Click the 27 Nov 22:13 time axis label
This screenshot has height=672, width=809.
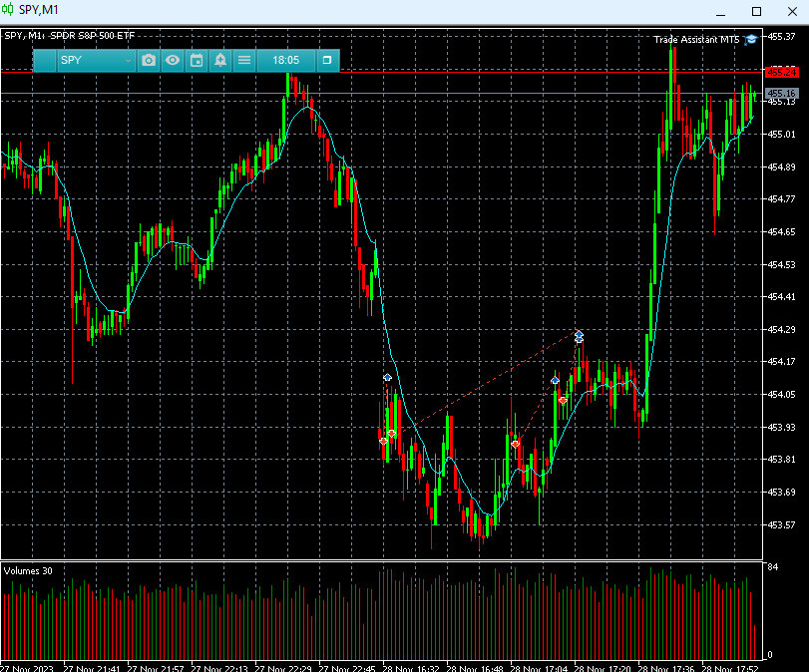(x=219, y=668)
